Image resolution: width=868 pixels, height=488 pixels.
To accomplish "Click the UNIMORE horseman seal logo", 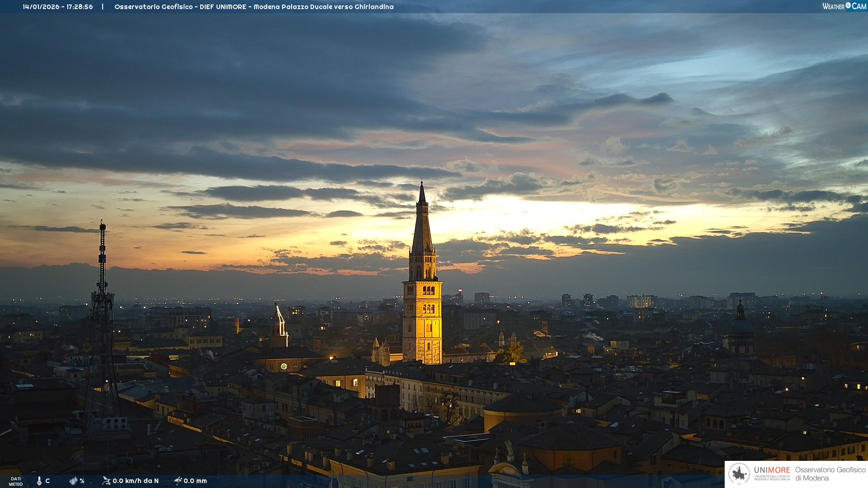I will point(739,474).
